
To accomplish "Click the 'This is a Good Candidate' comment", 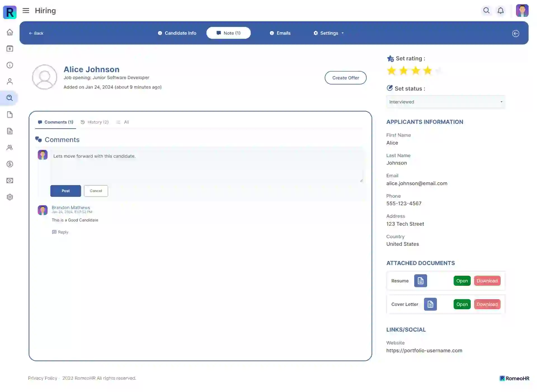I will tap(75, 220).
